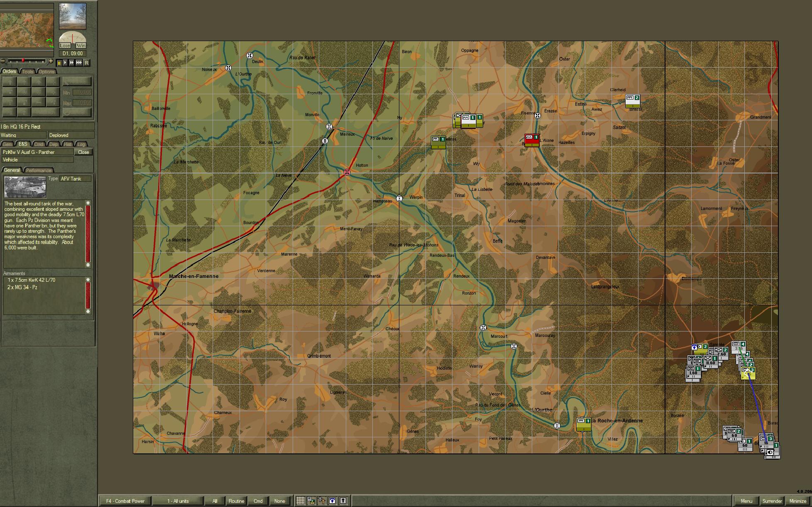Click the Surrender button
Image resolution: width=812 pixels, height=507 pixels.
(772, 501)
